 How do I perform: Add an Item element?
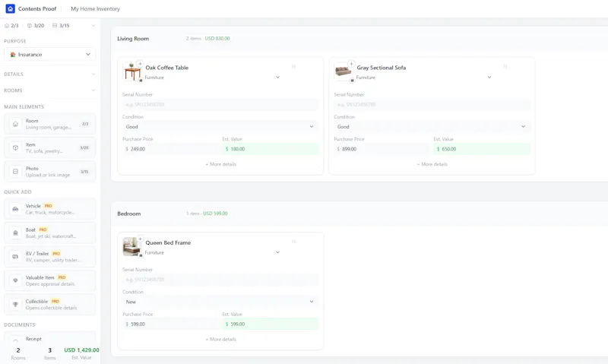(x=50, y=147)
